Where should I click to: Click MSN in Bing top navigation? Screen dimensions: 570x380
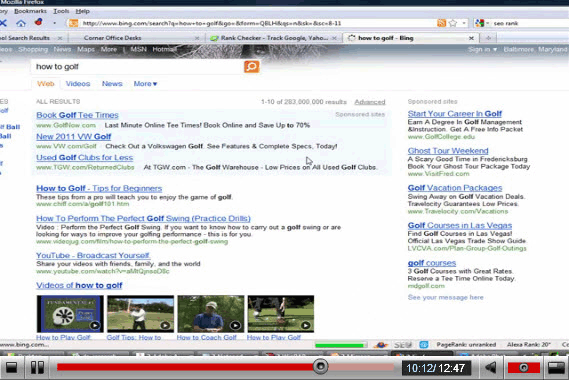(138, 49)
